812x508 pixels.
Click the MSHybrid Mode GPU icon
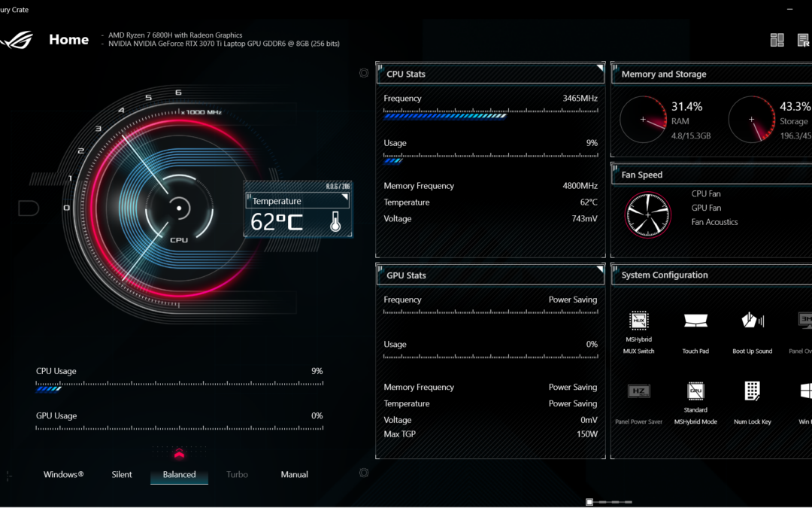pos(695,391)
